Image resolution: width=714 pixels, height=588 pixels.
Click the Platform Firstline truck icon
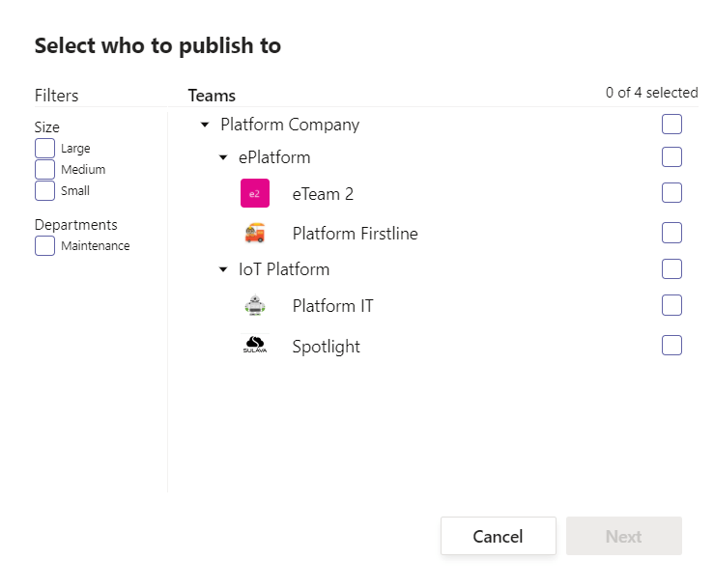coord(254,233)
